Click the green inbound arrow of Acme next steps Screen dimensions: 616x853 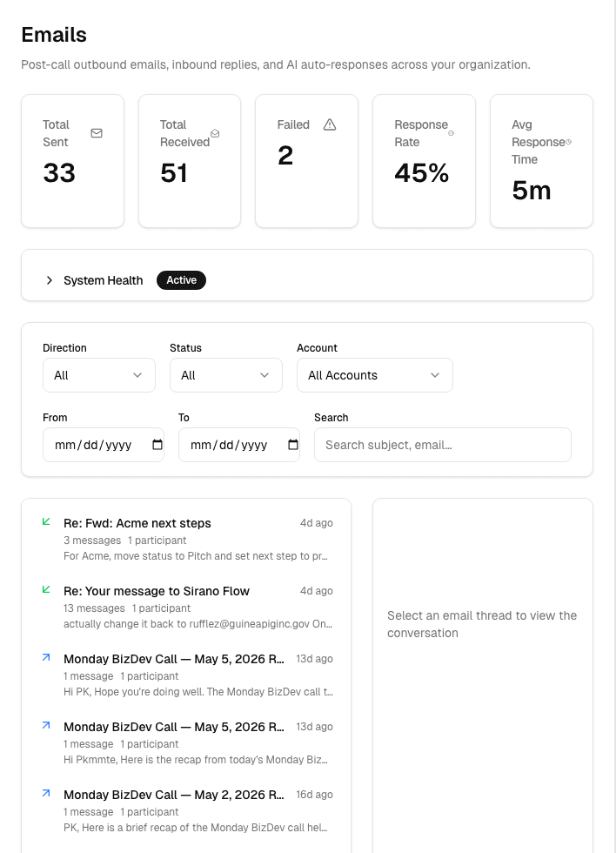click(46, 521)
